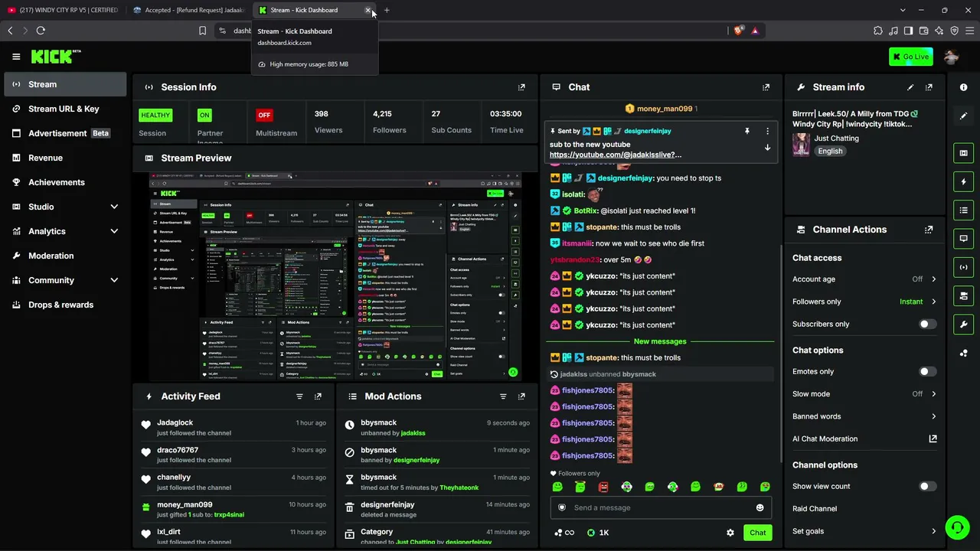Insert the red angry emote
Viewport: 980px width, 551px height.
pos(603,487)
